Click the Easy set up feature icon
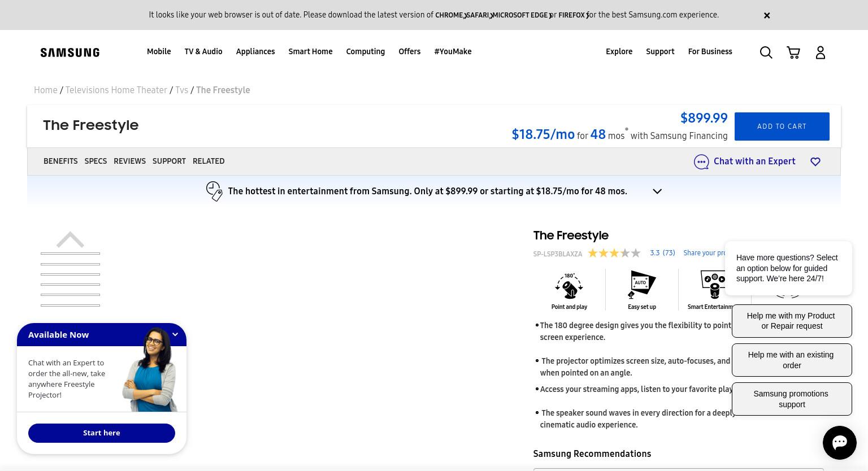The image size is (868, 471). (x=642, y=285)
